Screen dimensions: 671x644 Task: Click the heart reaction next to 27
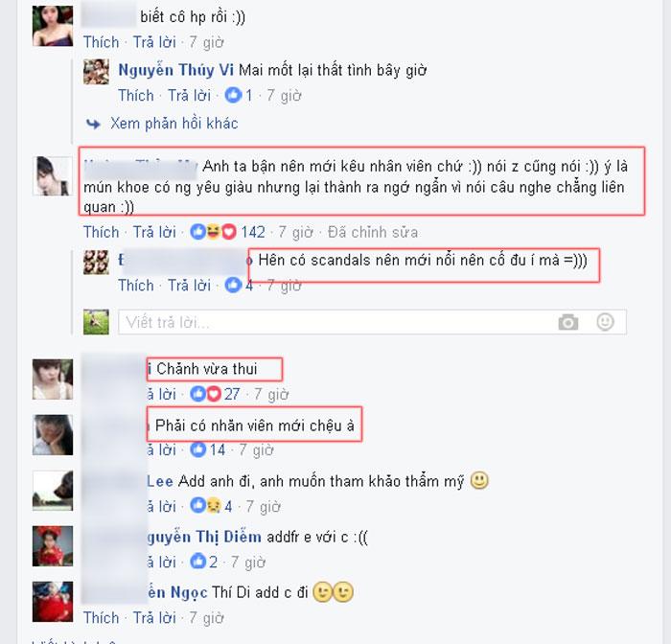point(214,394)
